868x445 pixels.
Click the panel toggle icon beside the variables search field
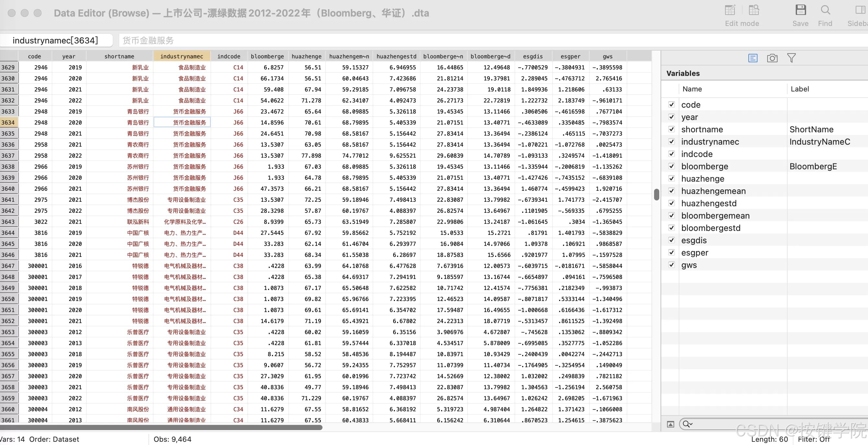[x=671, y=424]
